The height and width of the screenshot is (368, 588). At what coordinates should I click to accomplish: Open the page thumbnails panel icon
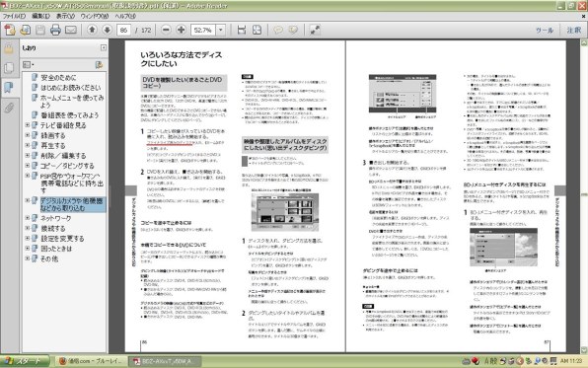coord(9,68)
